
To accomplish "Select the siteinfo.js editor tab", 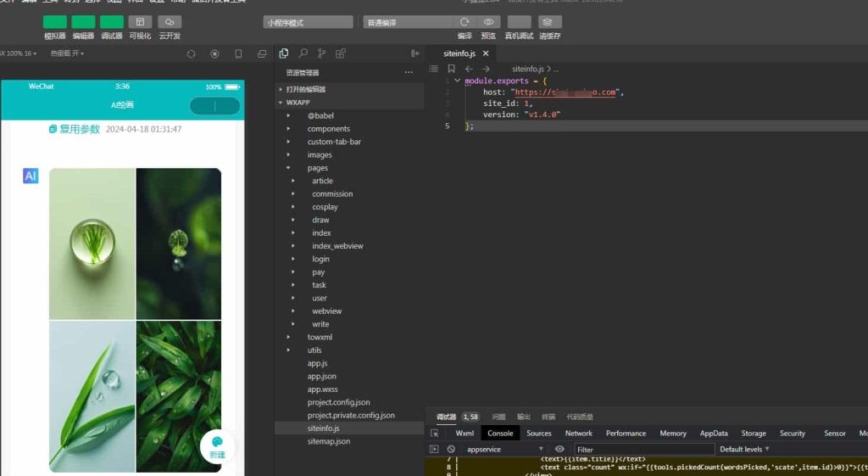I will pyautogui.click(x=459, y=53).
